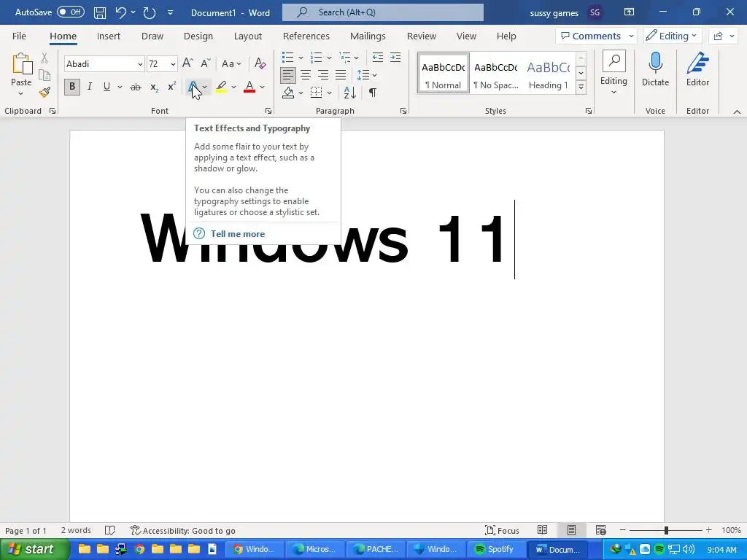The width and height of the screenshot is (747, 560).
Task: Toggle Bold formatting
Action: pyautogui.click(x=72, y=87)
